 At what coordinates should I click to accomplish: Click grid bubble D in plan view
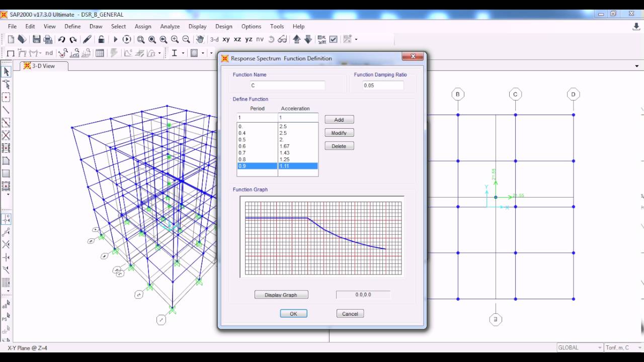click(574, 94)
